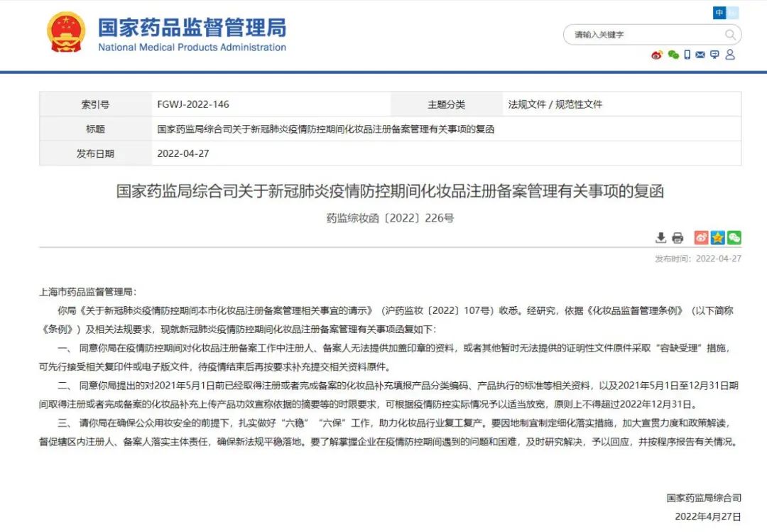Select index number FGWJ-2022-146
This screenshot has height=532, width=767.
[x=193, y=104]
